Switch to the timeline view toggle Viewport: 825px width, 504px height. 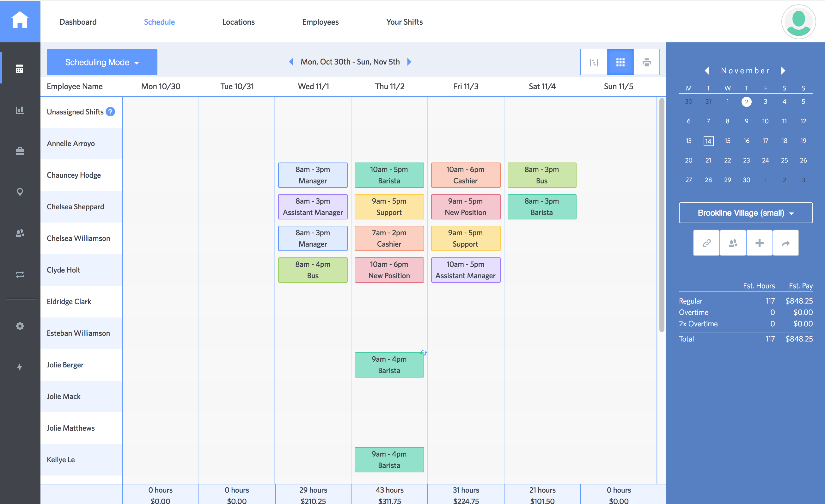click(x=594, y=62)
